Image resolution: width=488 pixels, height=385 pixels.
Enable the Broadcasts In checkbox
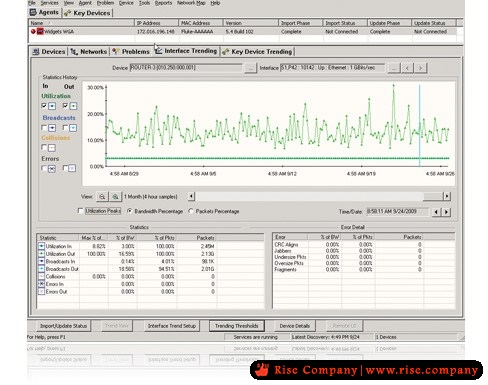click(44, 127)
